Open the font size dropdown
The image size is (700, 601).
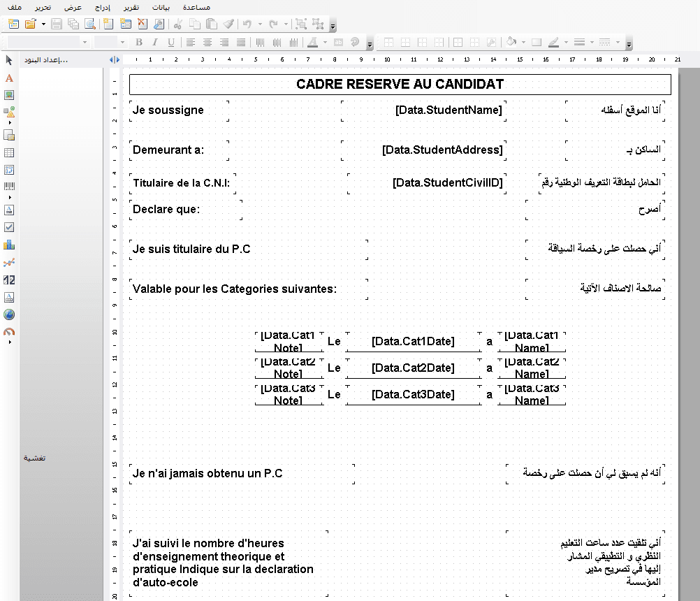(x=122, y=42)
